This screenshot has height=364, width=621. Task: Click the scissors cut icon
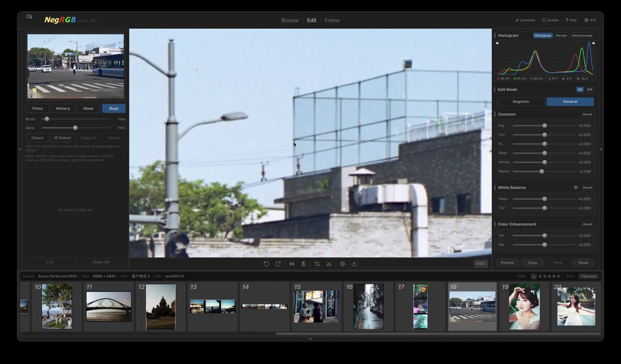pos(329,264)
